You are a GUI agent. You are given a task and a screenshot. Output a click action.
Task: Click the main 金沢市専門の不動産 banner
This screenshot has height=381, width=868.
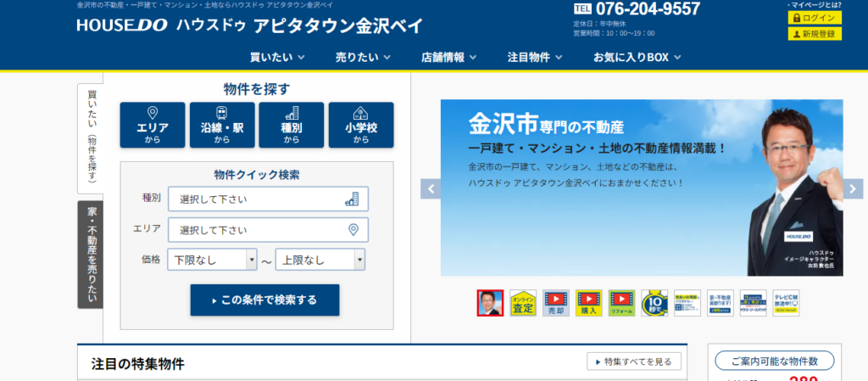pyautogui.click(x=642, y=188)
